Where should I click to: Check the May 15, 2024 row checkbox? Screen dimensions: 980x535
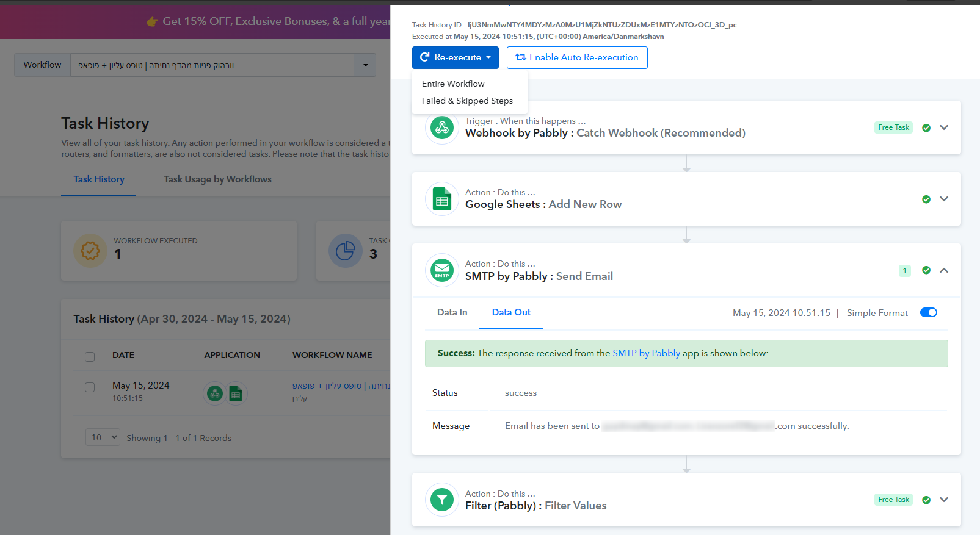pyautogui.click(x=90, y=387)
